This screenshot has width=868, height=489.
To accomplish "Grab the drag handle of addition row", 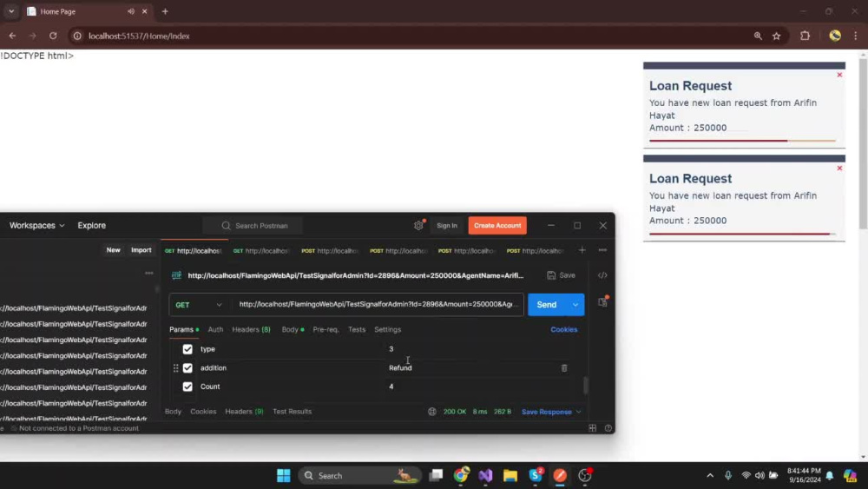I will click(175, 367).
